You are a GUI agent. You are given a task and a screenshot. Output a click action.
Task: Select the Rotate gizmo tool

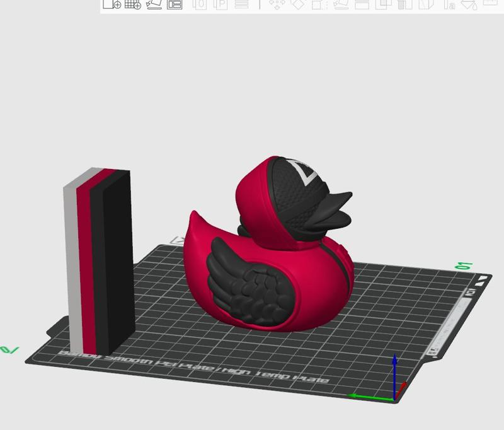click(297, 4)
